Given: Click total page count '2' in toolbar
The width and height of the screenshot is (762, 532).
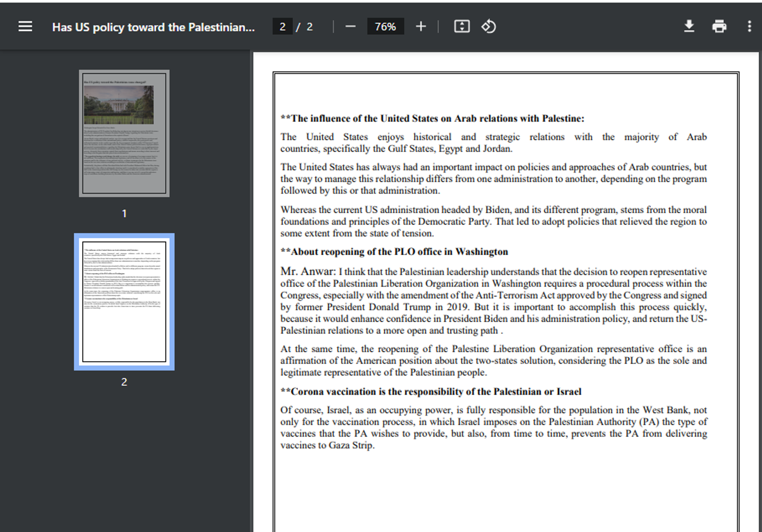Looking at the screenshot, I should pyautogui.click(x=310, y=27).
